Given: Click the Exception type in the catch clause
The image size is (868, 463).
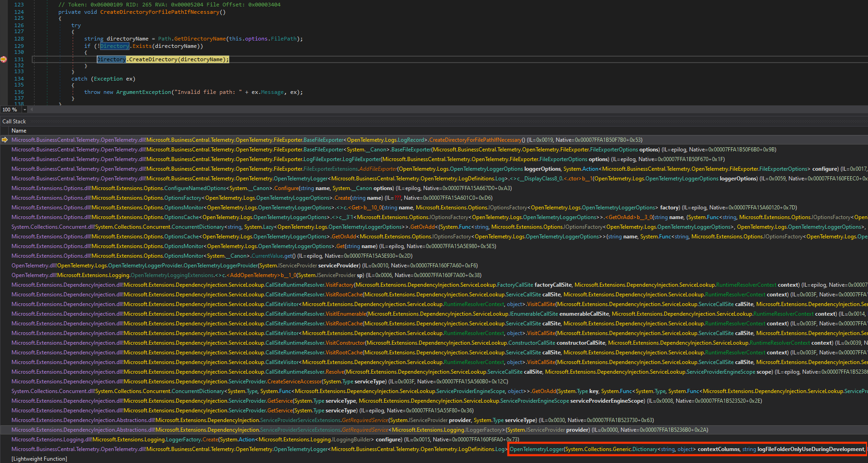Looking at the screenshot, I should (x=108, y=79).
